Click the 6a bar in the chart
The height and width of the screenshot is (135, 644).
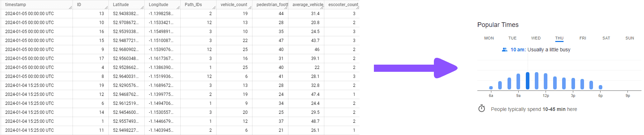(x=491, y=88)
